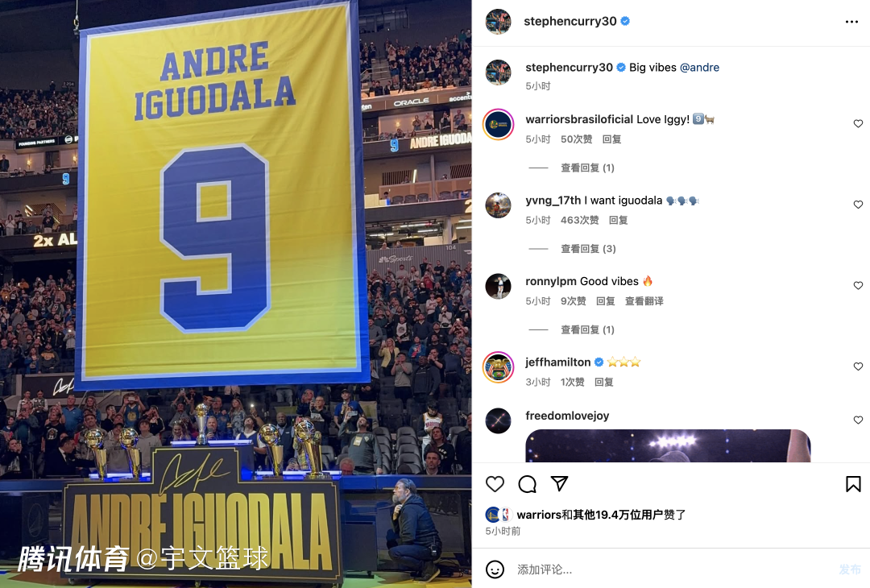Open warriorsbrasiloficial profile avatar
Screen dimensions: 870x588
tap(499, 124)
